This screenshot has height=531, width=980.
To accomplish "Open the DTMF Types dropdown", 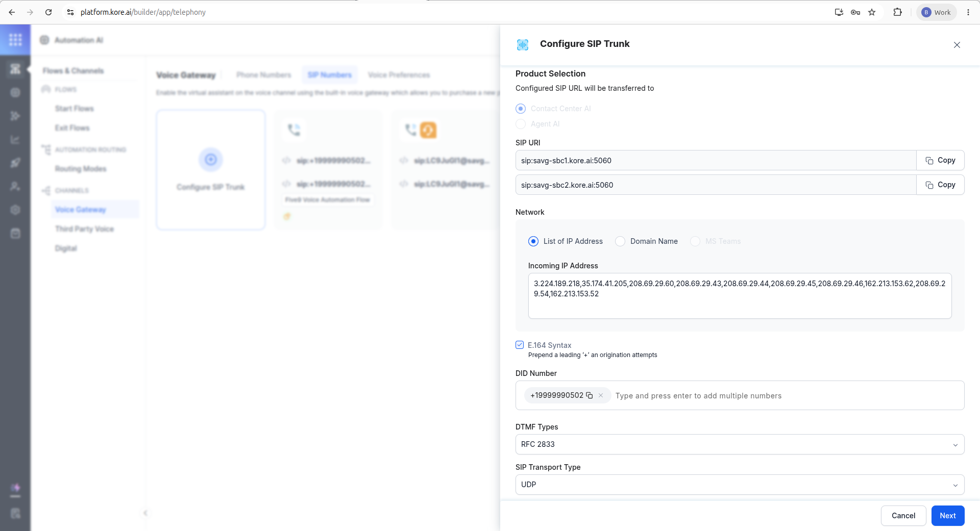I will coord(740,444).
